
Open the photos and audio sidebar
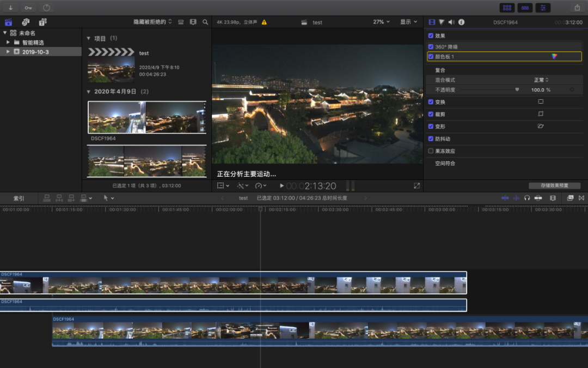26,22
